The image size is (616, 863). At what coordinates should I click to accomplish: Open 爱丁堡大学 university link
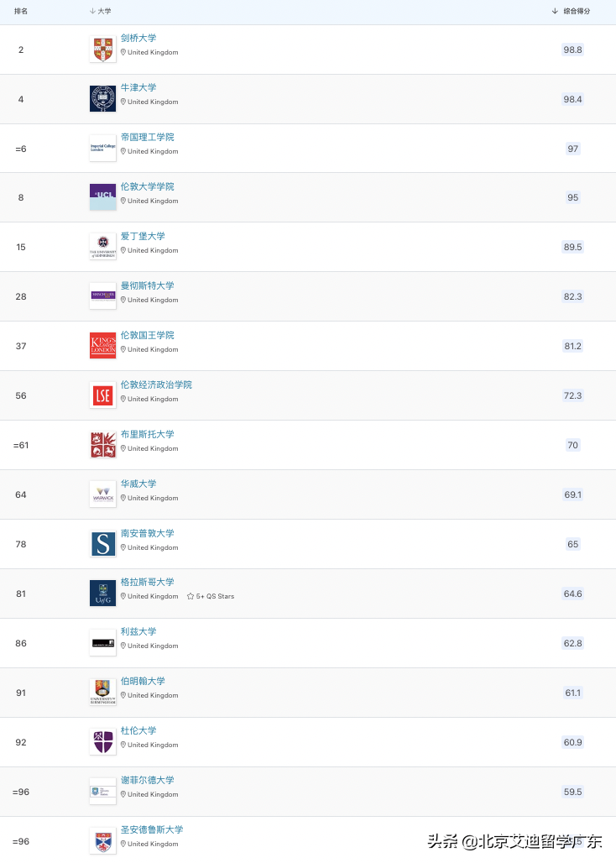pyautogui.click(x=143, y=236)
